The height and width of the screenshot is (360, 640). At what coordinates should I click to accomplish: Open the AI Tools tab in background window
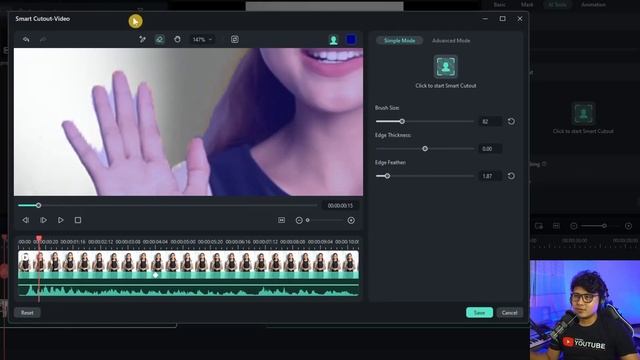click(557, 4)
